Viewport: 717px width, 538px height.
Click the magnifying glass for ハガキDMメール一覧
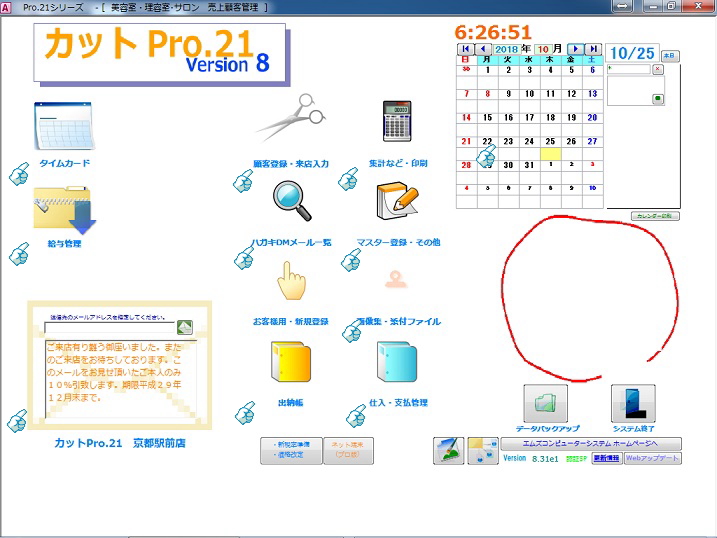tap(292, 201)
